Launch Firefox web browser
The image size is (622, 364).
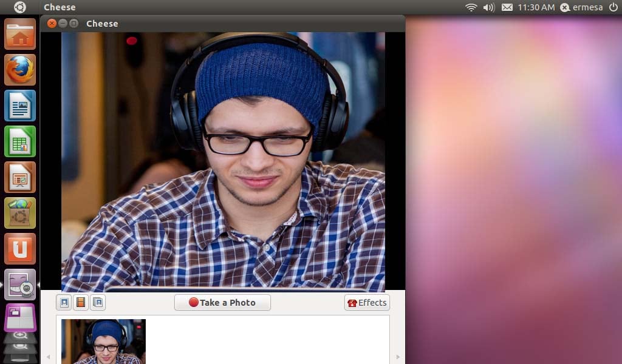pos(20,70)
